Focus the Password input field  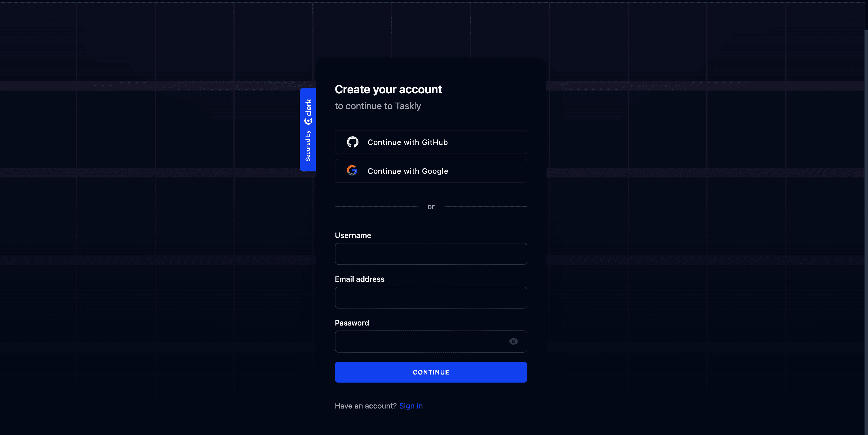click(431, 341)
